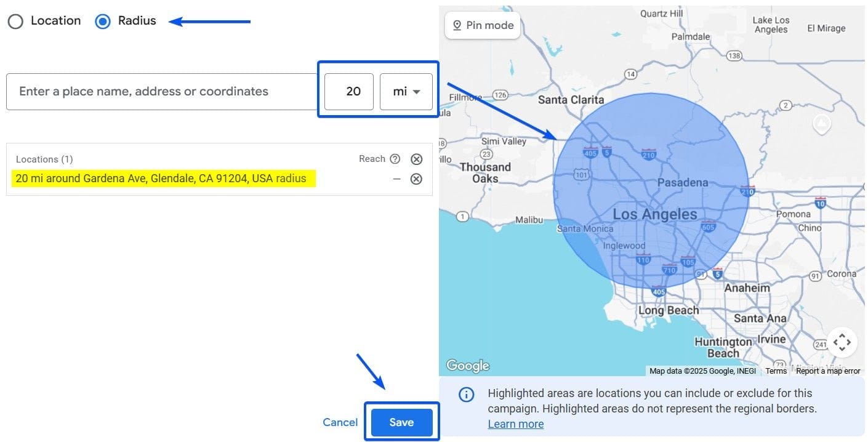Click the radius value field showing 20

click(348, 90)
